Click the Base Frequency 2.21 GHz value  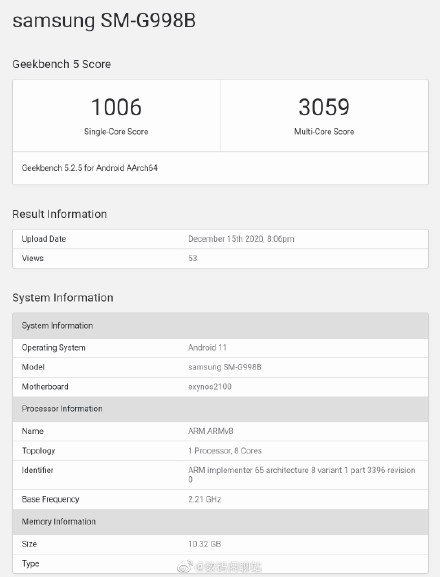[205, 499]
